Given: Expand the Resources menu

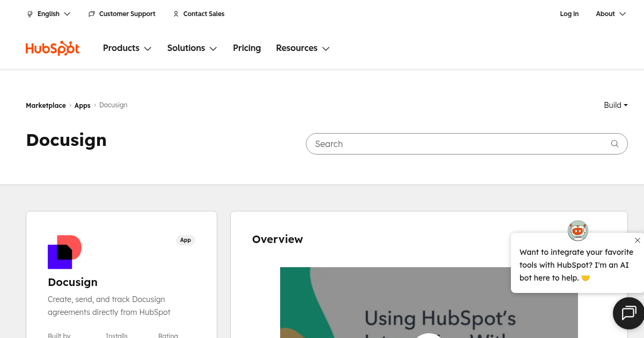Looking at the screenshot, I should tap(303, 48).
